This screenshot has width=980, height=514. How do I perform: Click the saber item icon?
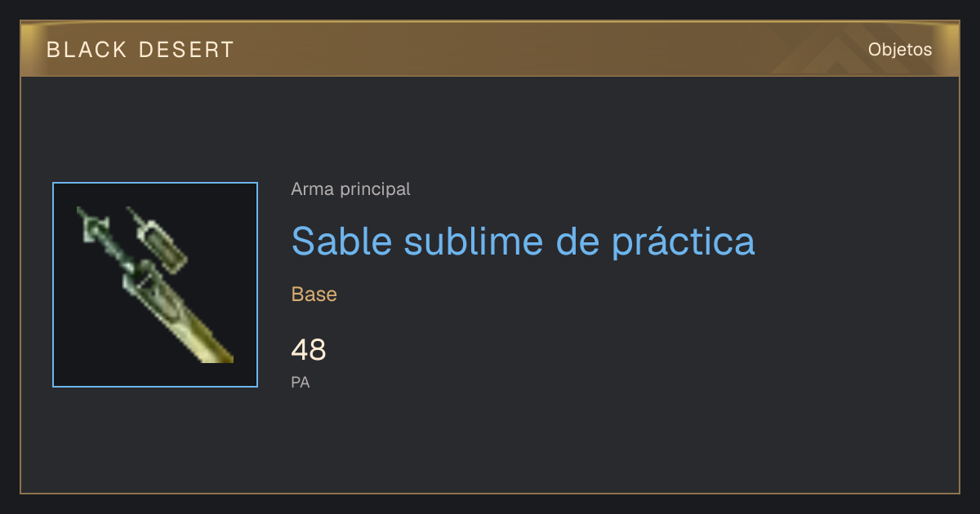pyautogui.click(x=155, y=285)
